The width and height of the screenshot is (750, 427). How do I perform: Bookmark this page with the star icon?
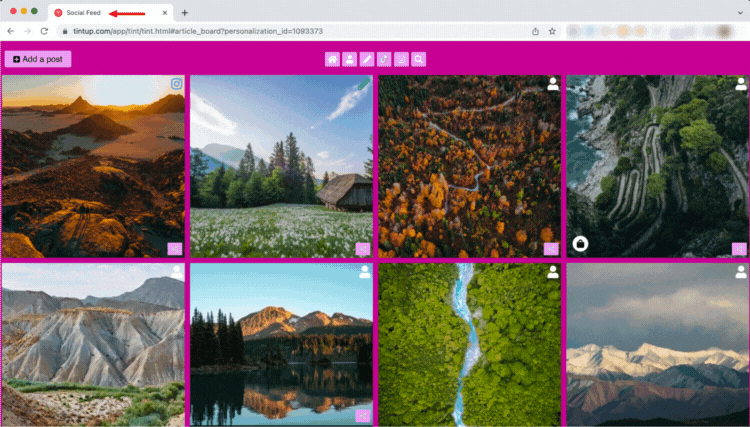[x=552, y=31]
